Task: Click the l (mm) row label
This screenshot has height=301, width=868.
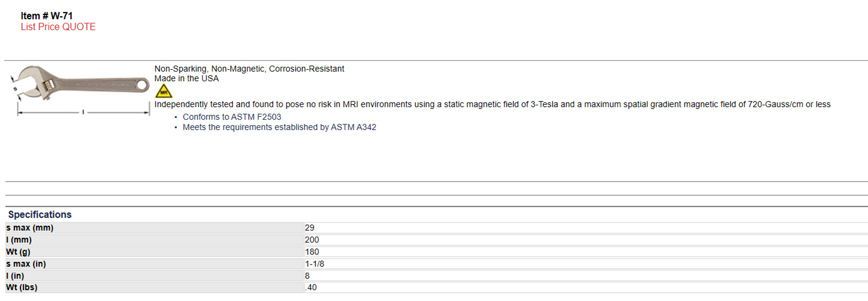Action: click(19, 240)
